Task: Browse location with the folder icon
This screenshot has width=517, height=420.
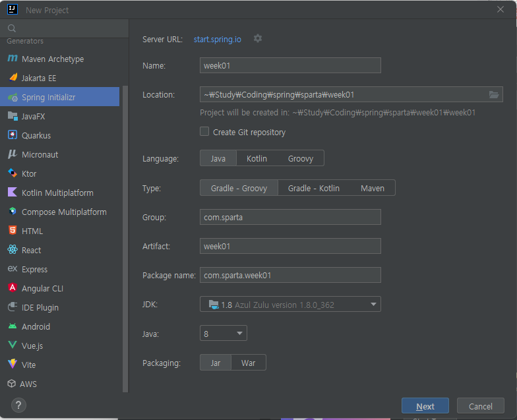Action: (x=493, y=95)
